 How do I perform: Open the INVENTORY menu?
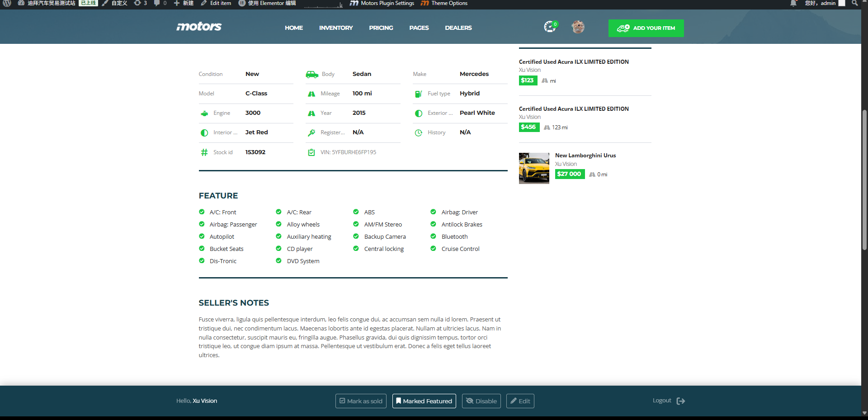tap(336, 28)
